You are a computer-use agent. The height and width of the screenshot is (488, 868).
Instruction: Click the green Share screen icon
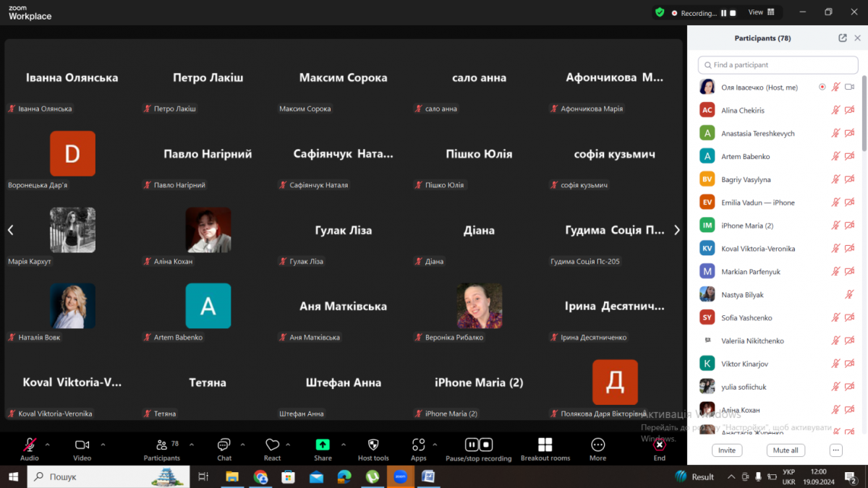click(323, 445)
